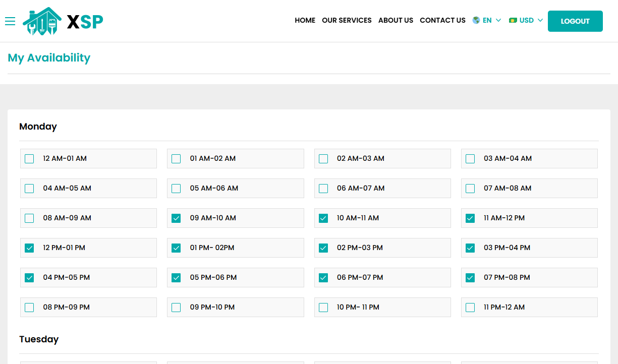
Task: Open the EN language dropdown
Action: pos(487,20)
